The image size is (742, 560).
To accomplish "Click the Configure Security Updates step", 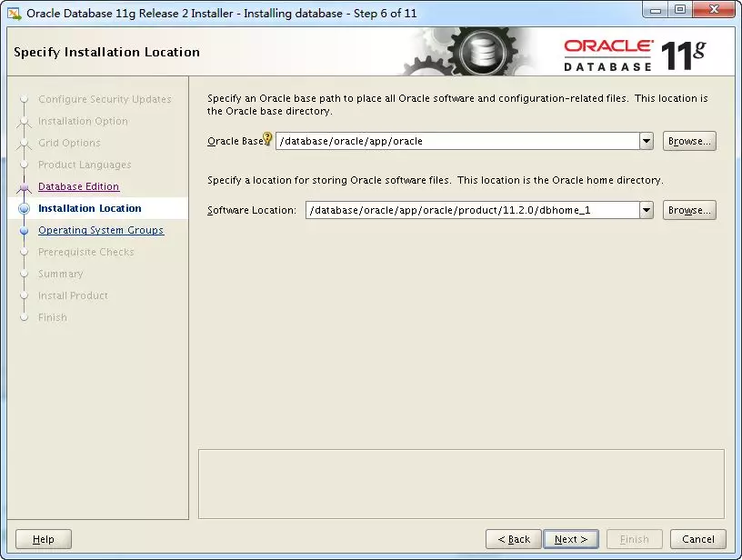I will [105, 99].
